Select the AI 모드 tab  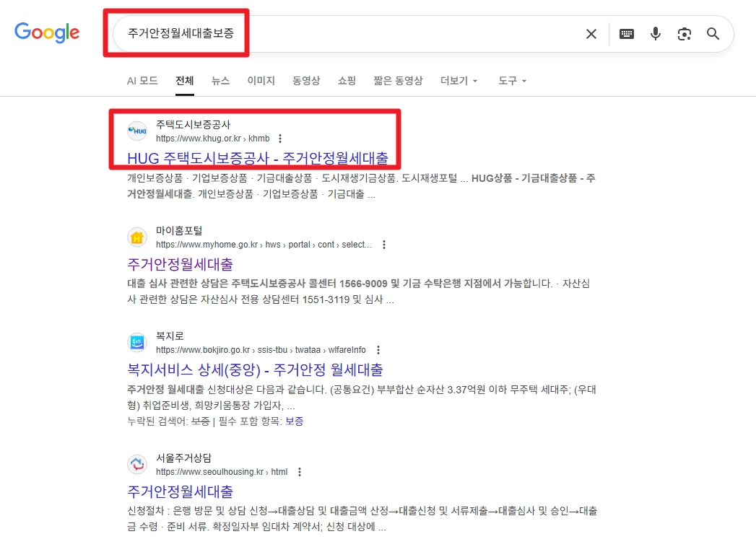[142, 81]
